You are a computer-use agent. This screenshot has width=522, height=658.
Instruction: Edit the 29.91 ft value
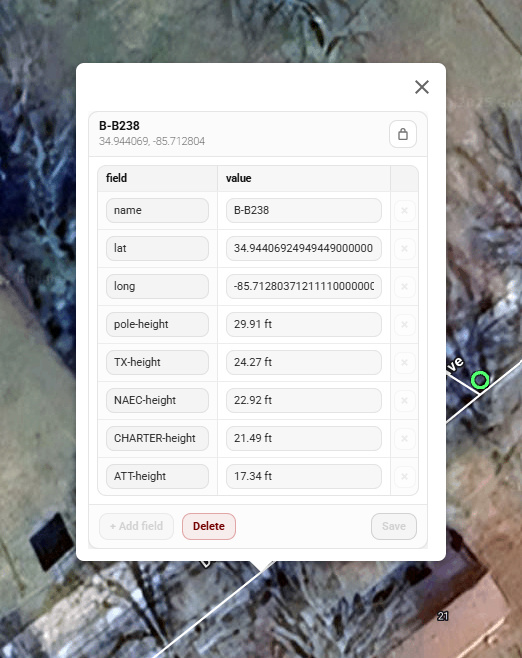(304, 324)
